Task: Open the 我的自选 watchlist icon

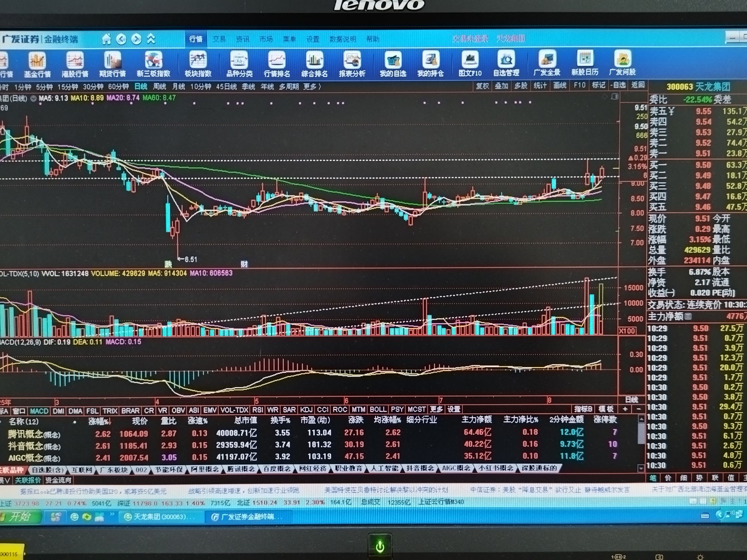Action: pyautogui.click(x=393, y=65)
